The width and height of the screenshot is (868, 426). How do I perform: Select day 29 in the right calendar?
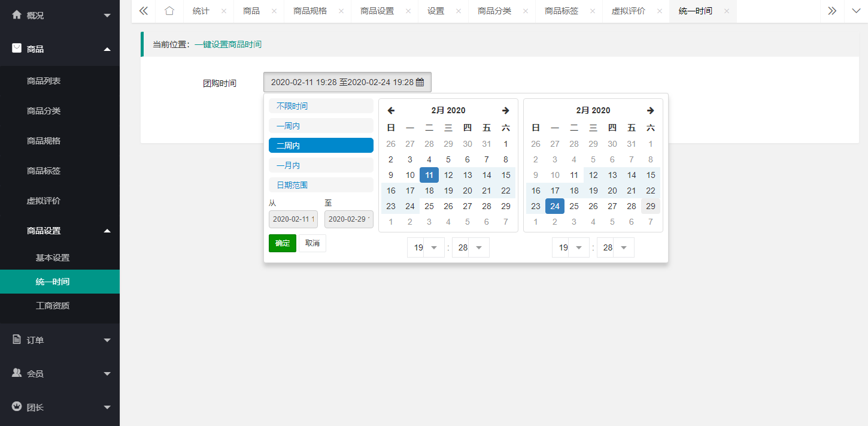(x=651, y=206)
